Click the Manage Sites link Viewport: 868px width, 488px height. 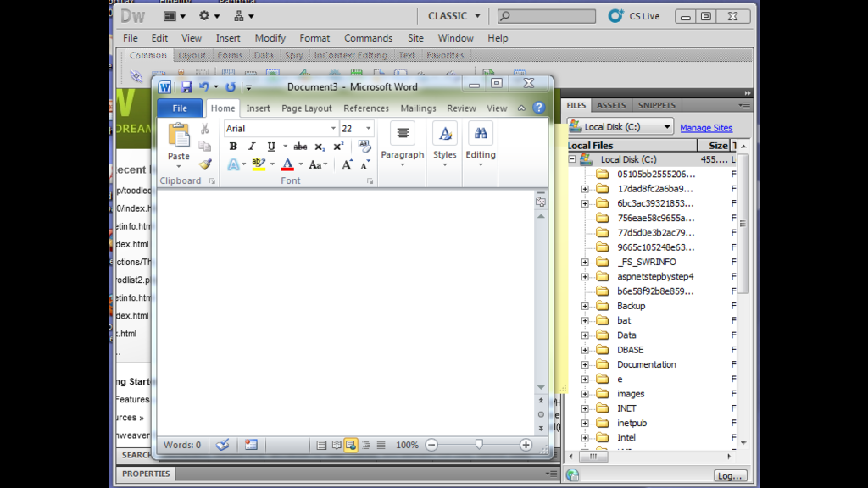pyautogui.click(x=705, y=128)
